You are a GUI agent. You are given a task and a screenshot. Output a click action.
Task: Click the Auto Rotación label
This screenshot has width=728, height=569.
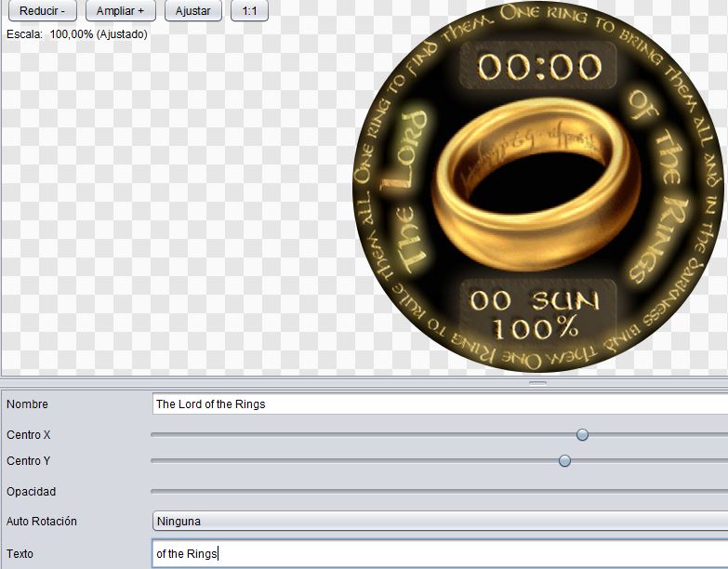point(41,522)
